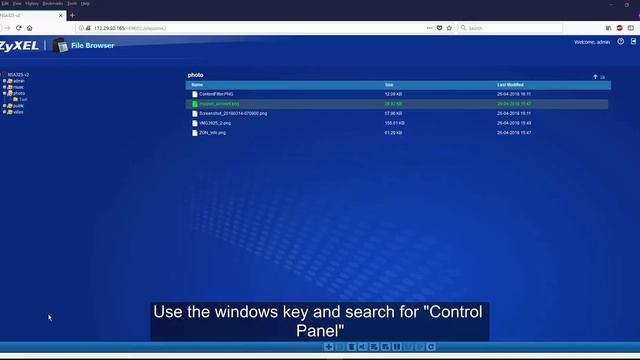This screenshot has width=640, height=360.
Task: Go to the Firefox home page
Action: point(29,28)
